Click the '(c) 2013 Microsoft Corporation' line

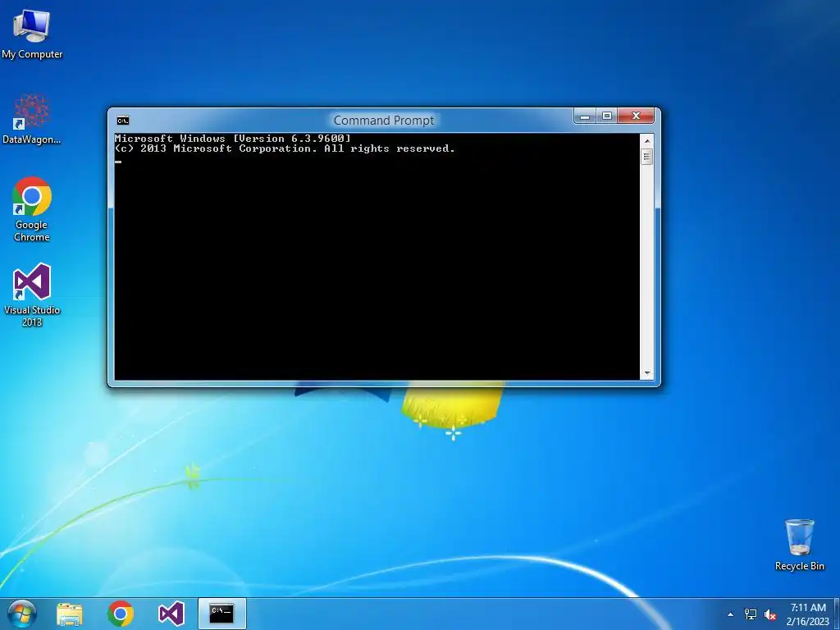285,148
